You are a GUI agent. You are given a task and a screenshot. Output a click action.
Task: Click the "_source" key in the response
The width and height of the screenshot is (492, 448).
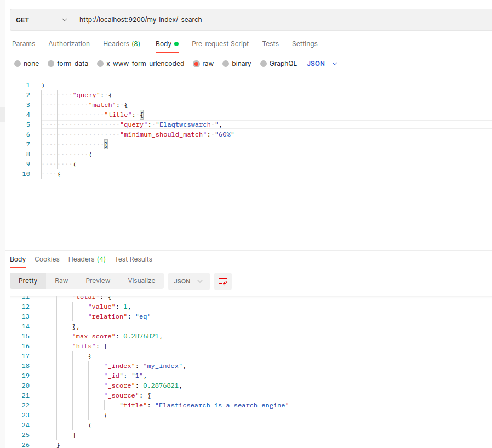(x=122, y=395)
